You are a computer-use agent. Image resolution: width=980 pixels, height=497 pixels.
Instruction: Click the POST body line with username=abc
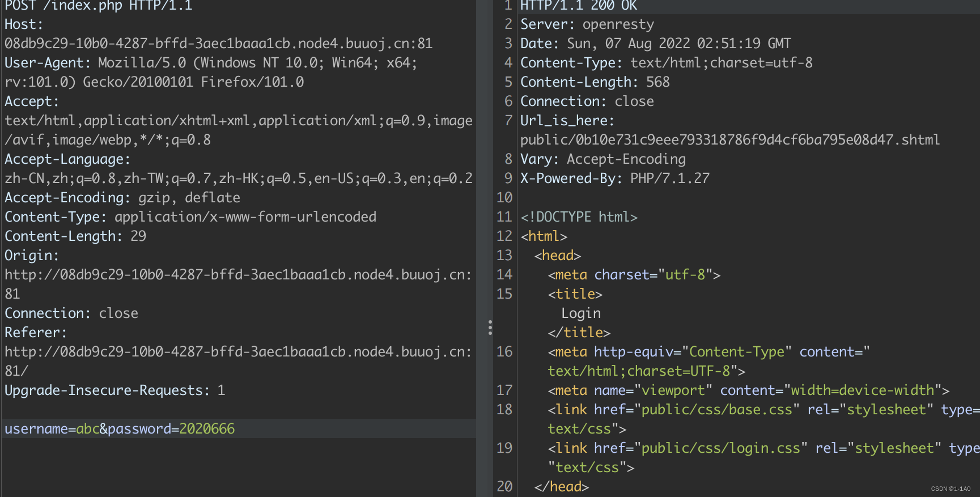pos(119,429)
